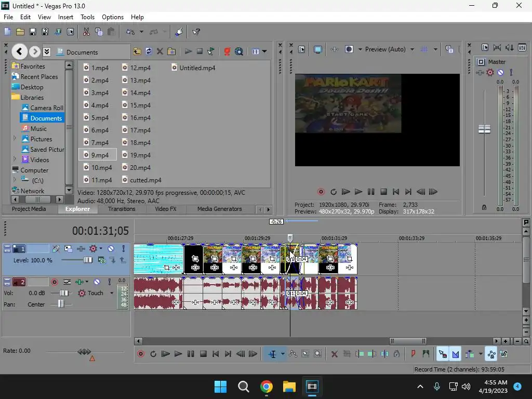
Task: Solo video track 1
Action: click(x=124, y=249)
